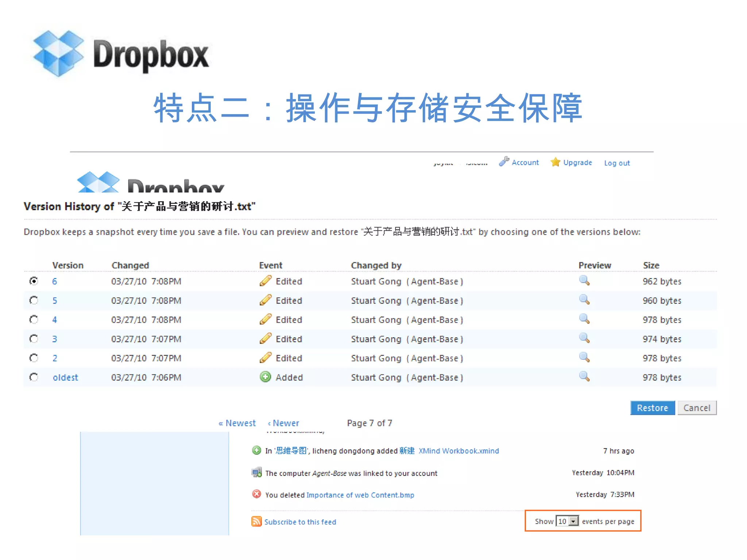The height and width of the screenshot is (560, 747).
Task: Open preview magnifier for version 2
Action: point(584,357)
